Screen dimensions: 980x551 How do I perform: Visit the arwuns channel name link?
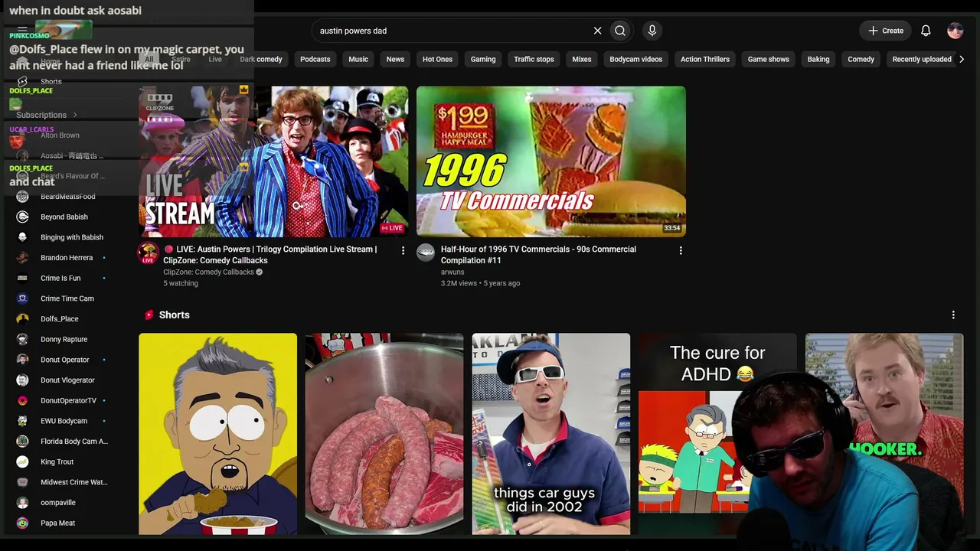click(x=452, y=272)
